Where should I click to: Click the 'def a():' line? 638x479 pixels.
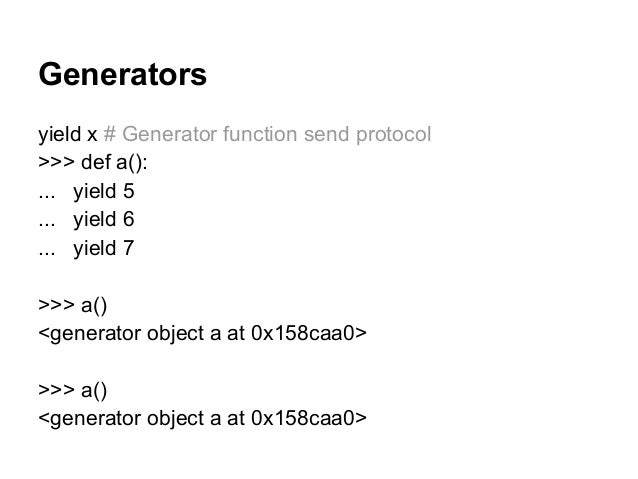coord(93,162)
